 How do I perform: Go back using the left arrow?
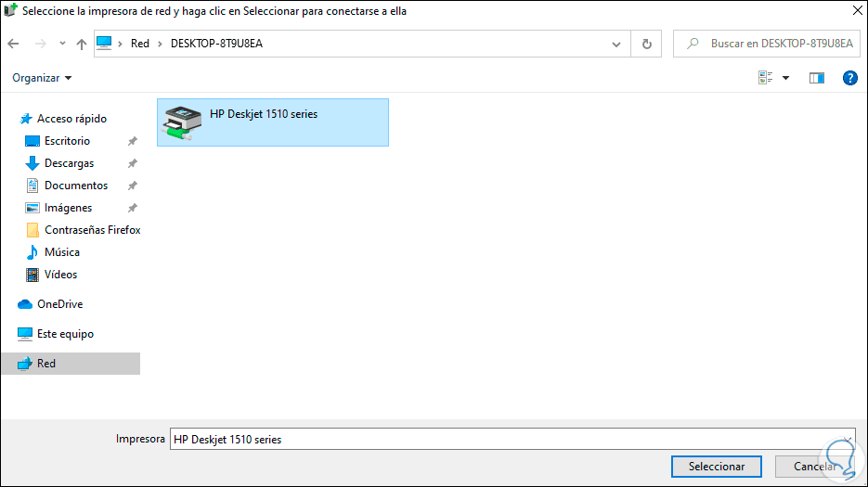click(13, 44)
